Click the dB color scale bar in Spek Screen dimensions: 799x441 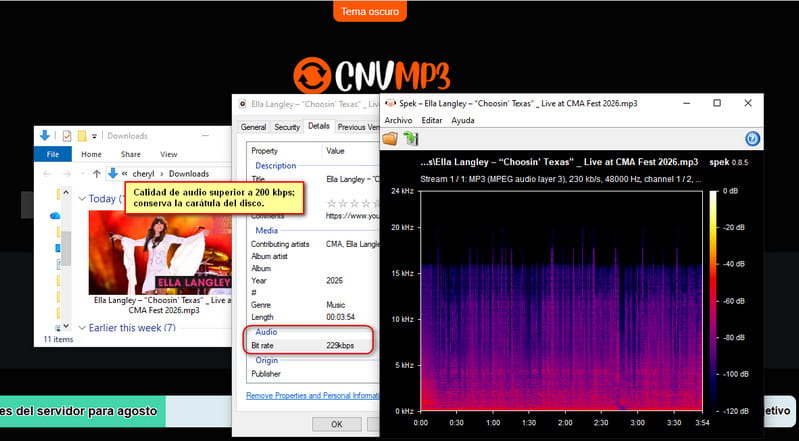tap(712, 301)
